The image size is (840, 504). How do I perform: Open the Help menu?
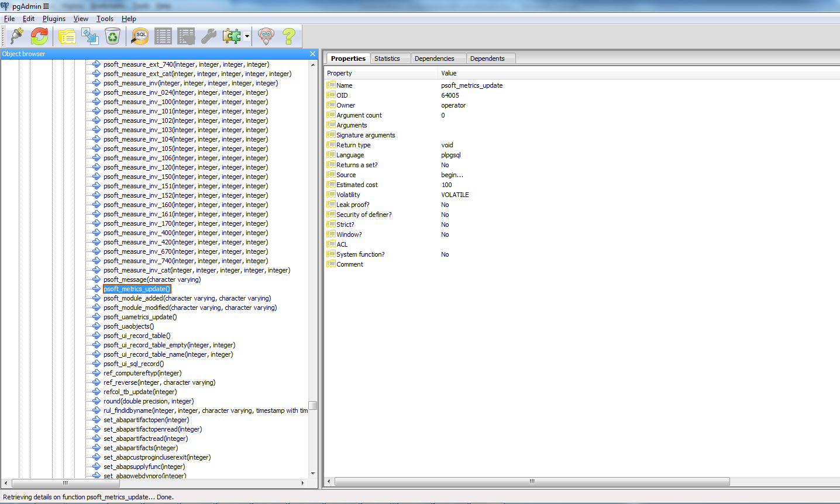coord(129,19)
